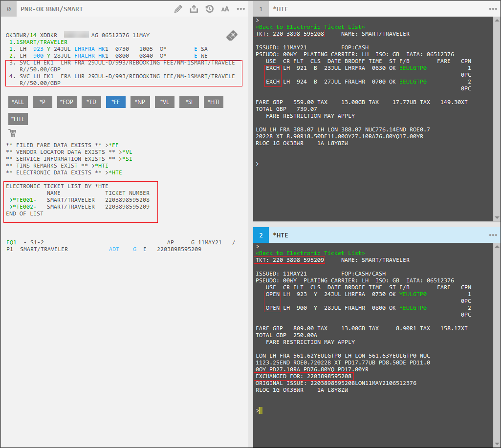Select the window 1 *HTE tab
Image resolution: width=501 pixels, height=448 pixels.
[x=280, y=9]
